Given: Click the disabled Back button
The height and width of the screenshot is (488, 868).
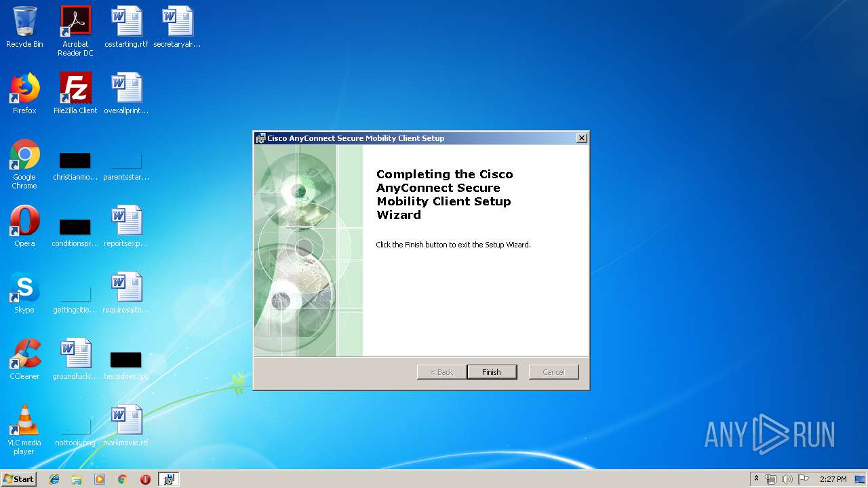Looking at the screenshot, I should [441, 372].
